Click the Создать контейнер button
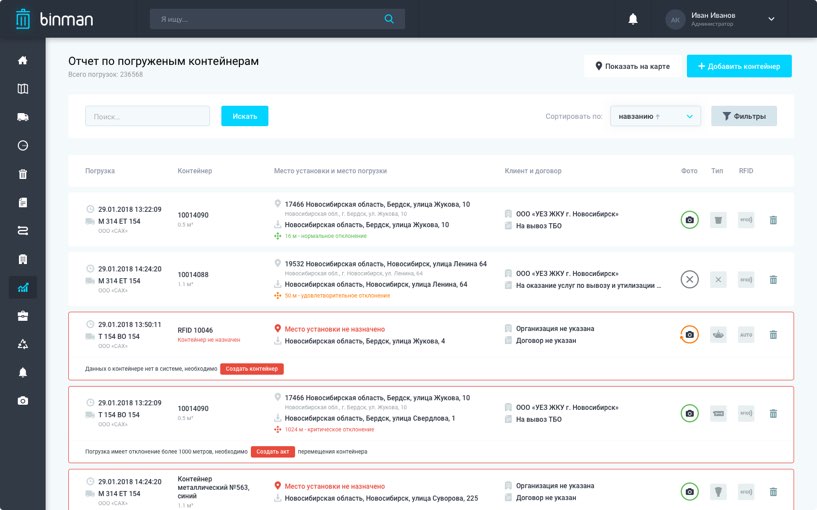 (x=252, y=369)
